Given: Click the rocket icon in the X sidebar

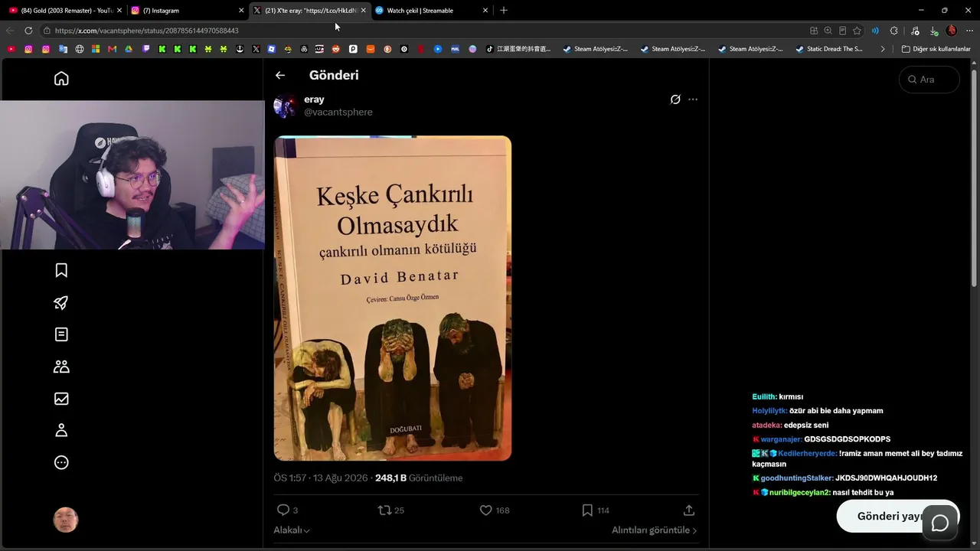Looking at the screenshot, I should (x=61, y=302).
